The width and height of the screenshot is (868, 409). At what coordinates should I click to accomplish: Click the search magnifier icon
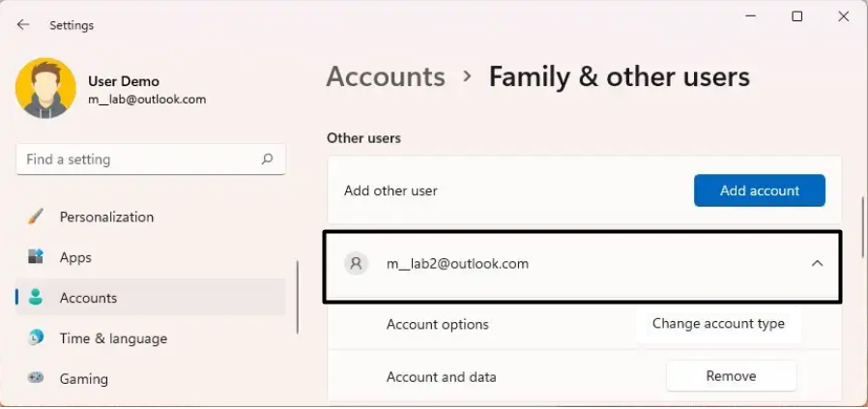268,160
